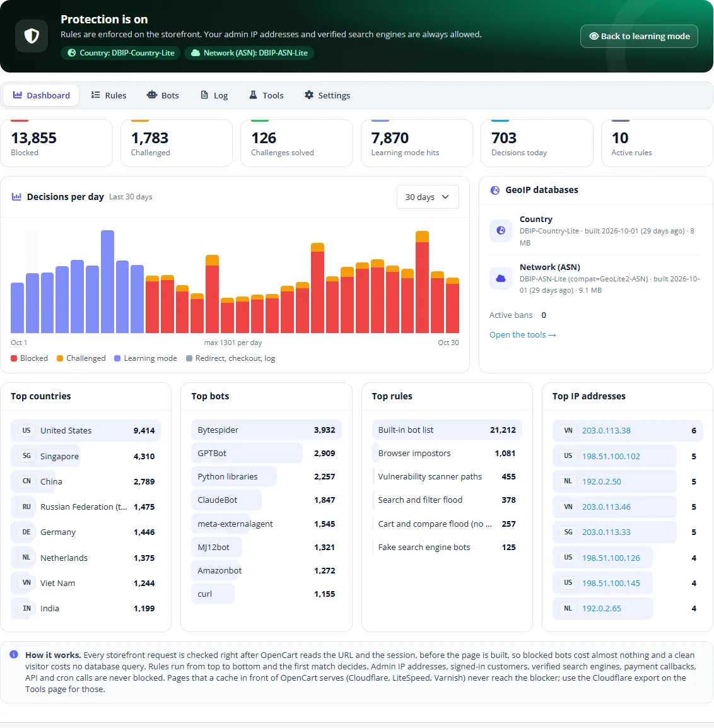Image resolution: width=714 pixels, height=728 pixels.
Task: Click the Network ASN cloud badge icon
Action: tap(196, 53)
